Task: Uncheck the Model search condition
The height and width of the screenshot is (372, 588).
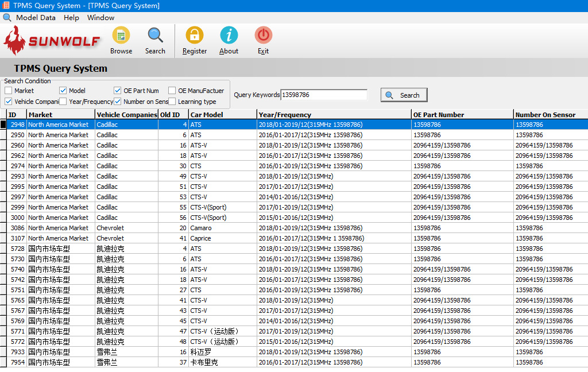Action: tap(63, 91)
